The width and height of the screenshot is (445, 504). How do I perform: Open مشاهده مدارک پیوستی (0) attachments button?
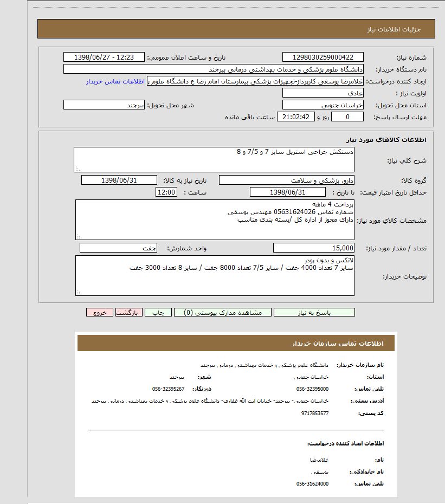222,313
